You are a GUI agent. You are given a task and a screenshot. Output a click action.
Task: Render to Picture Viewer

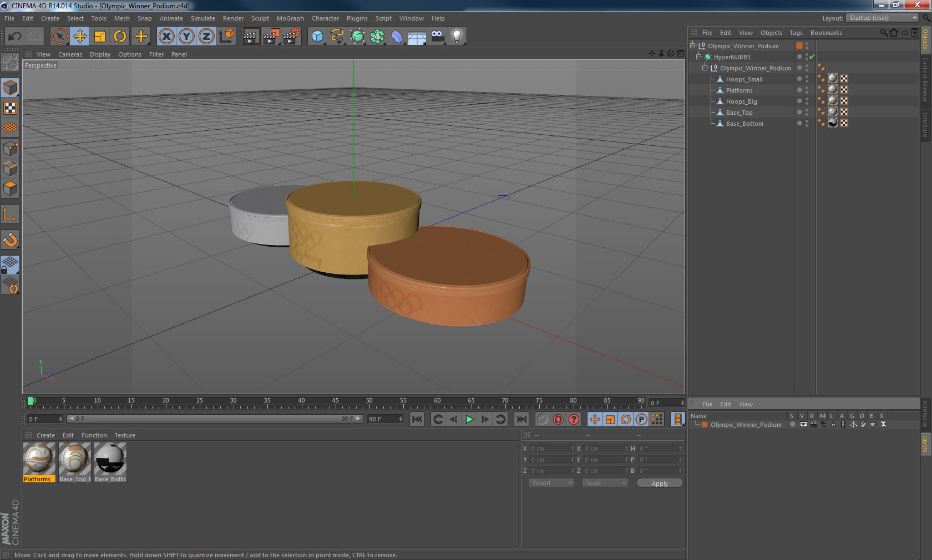271,37
